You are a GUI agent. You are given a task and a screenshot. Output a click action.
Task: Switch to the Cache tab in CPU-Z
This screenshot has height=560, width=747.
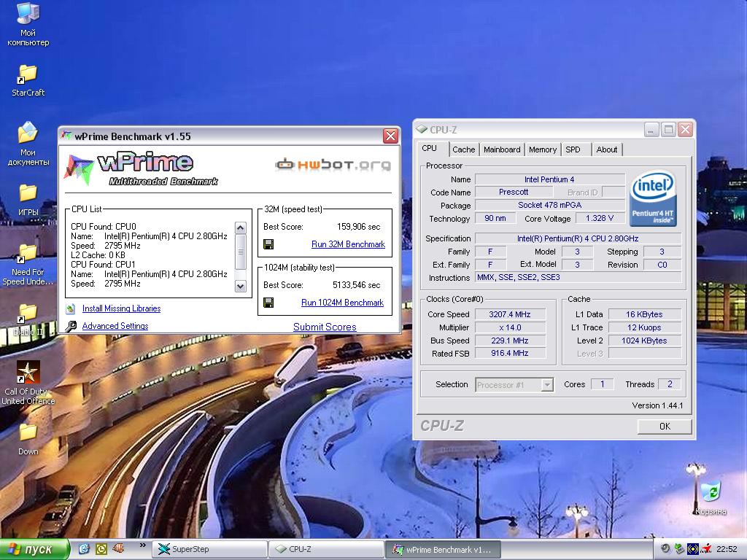[463, 149]
